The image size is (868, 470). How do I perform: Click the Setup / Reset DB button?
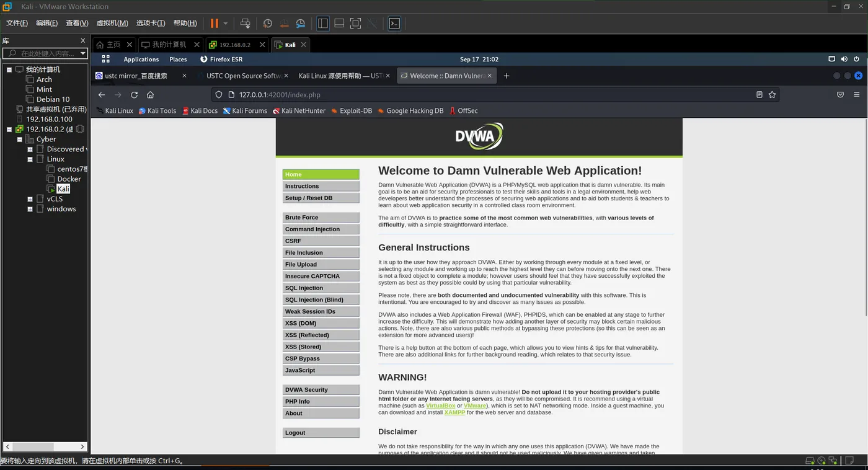pyautogui.click(x=321, y=198)
